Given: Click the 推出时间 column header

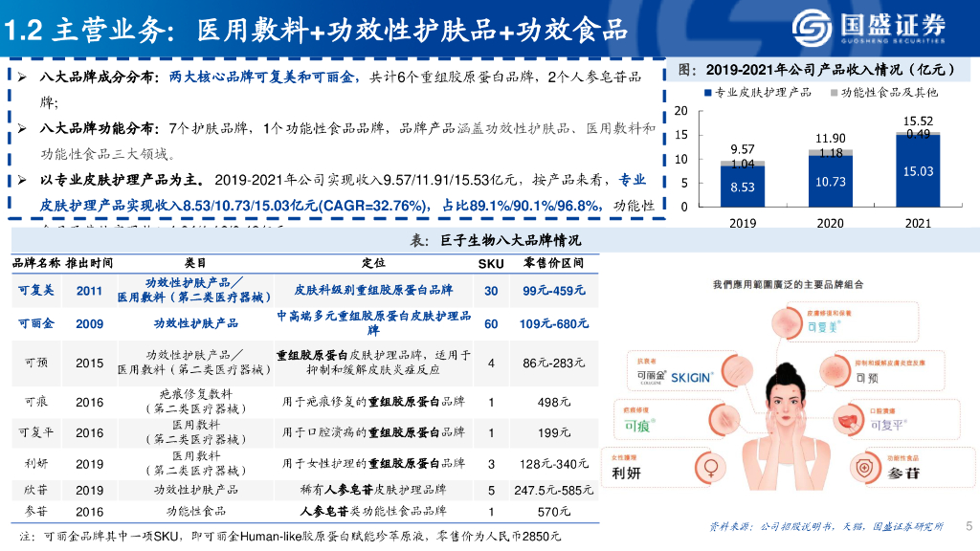Looking at the screenshot, I should tap(89, 263).
